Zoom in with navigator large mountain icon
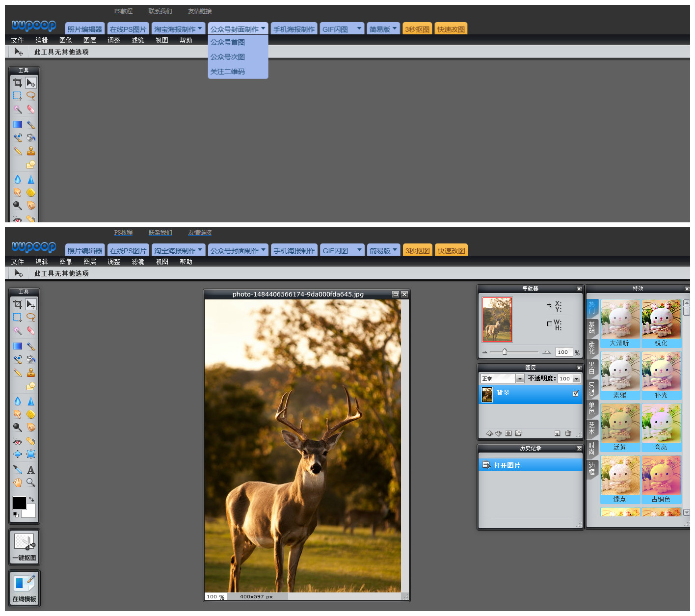Image resolution: width=695 pixels, height=616 pixels. point(546,351)
